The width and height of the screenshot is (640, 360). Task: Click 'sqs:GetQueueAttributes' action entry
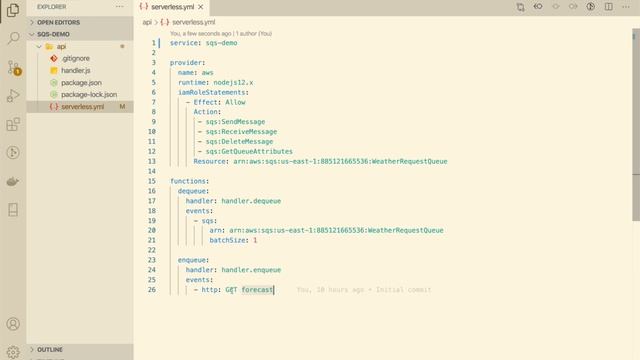click(249, 151)
